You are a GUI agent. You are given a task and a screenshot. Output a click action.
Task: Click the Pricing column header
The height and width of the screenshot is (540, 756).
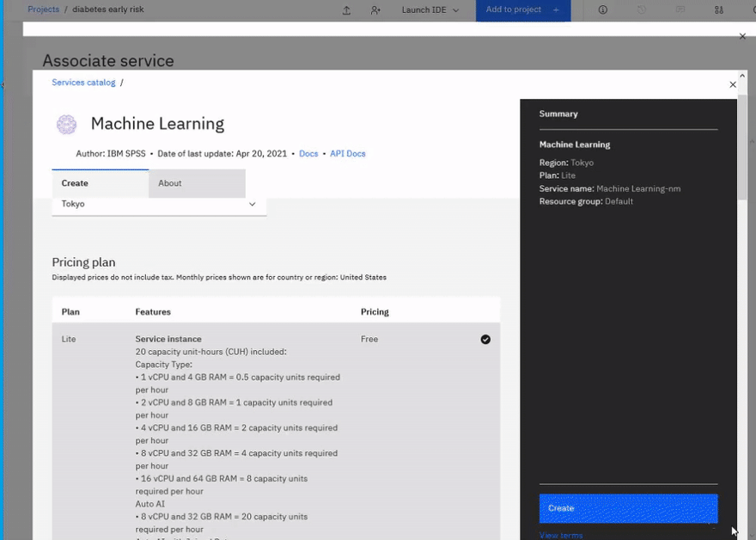(x=375, y=312)
